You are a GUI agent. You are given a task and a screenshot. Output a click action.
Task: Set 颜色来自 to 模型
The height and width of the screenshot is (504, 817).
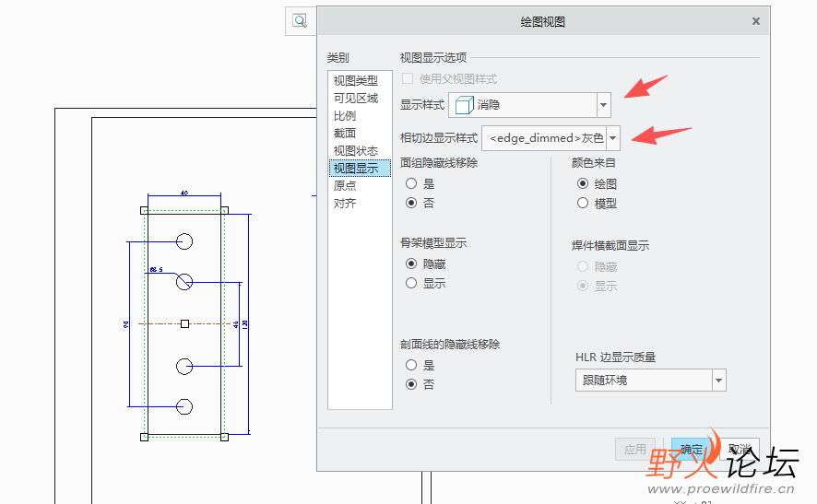click(x=583, y=203)
